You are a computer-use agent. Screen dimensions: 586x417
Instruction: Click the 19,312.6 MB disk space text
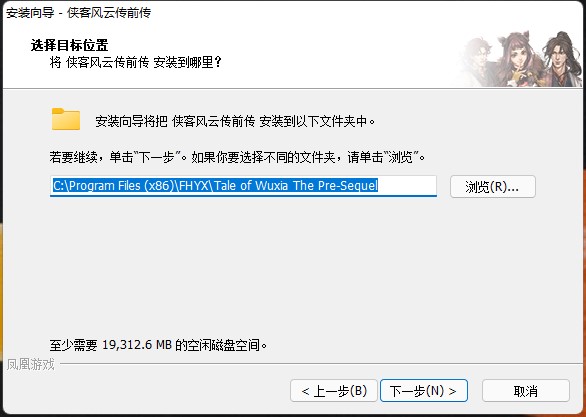tap(159, 345)
